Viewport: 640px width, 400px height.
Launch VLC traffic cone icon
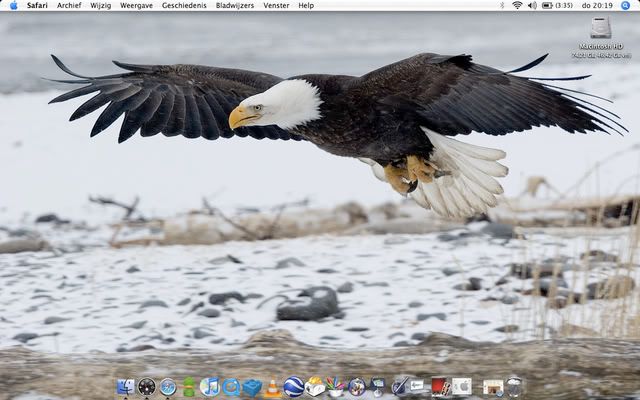[x=273, y=389]
